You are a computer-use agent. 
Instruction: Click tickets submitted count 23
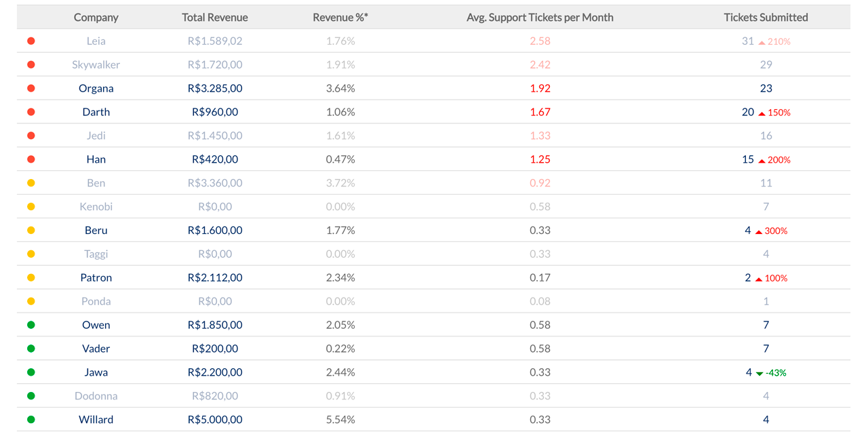(x=766, y=88)
